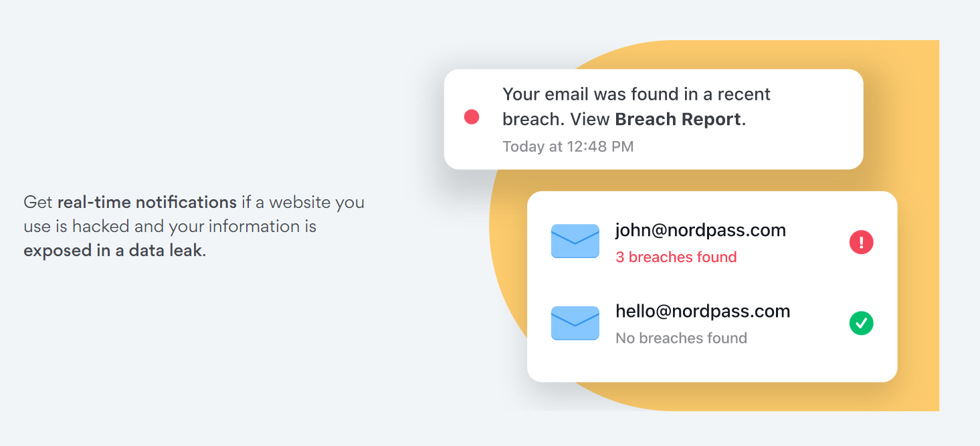Click the red exclamation alert icon

862,242
